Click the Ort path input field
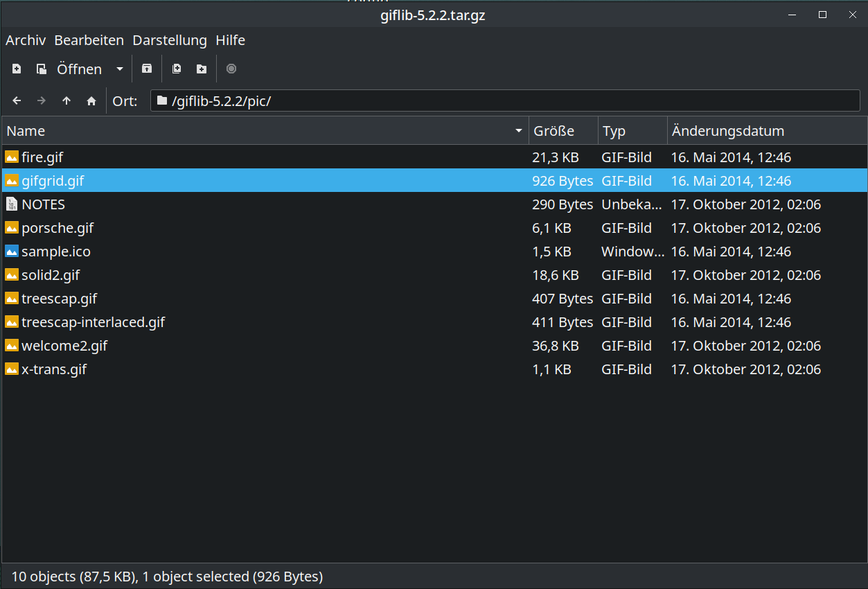This screenshot has height=589, width=868. point(506,101)
